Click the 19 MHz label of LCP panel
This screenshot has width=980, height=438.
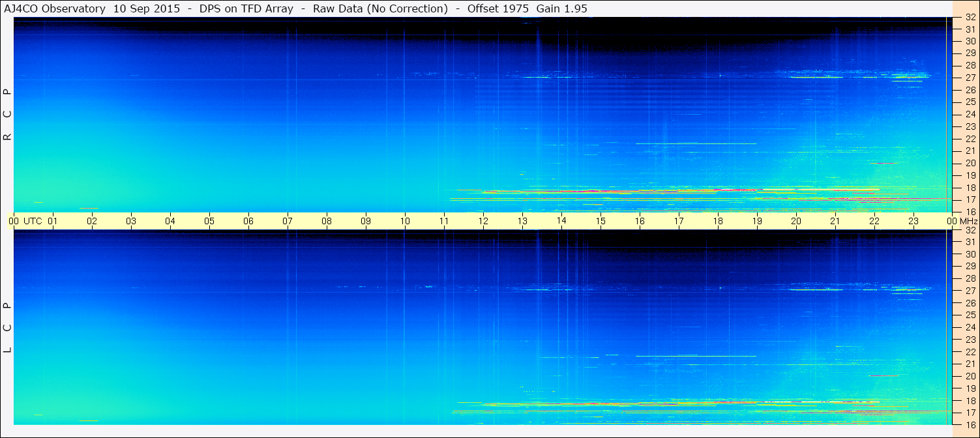[970, 388]
